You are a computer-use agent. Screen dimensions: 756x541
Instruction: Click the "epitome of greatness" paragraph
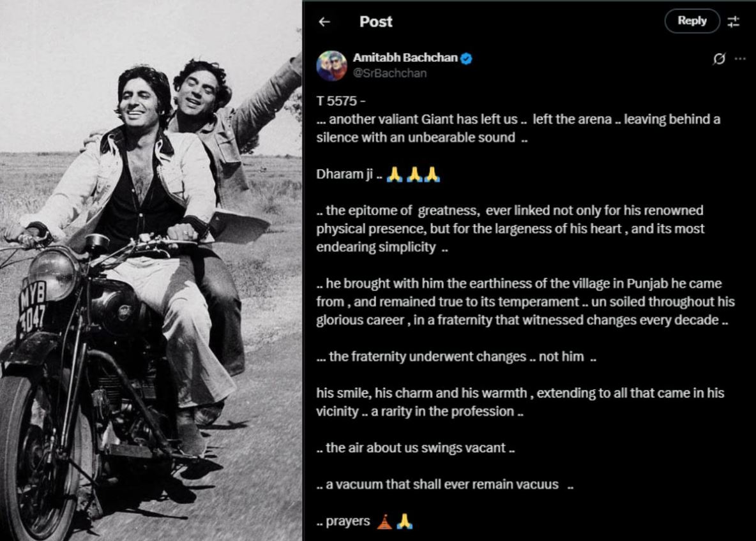pos(510,228)
